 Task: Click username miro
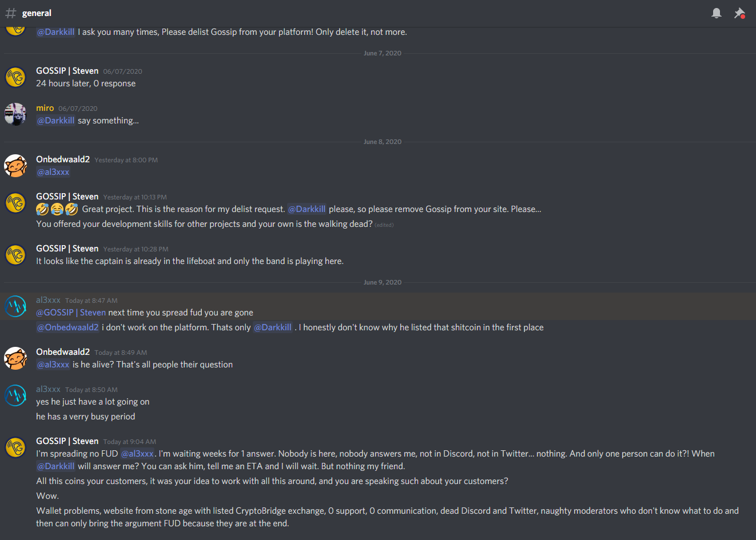point(45,108)
